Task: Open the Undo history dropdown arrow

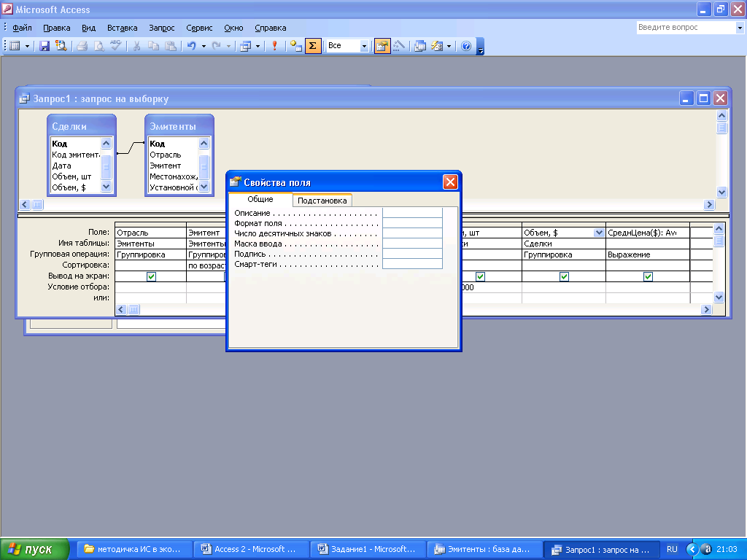Action: click(x=204, y=46)
